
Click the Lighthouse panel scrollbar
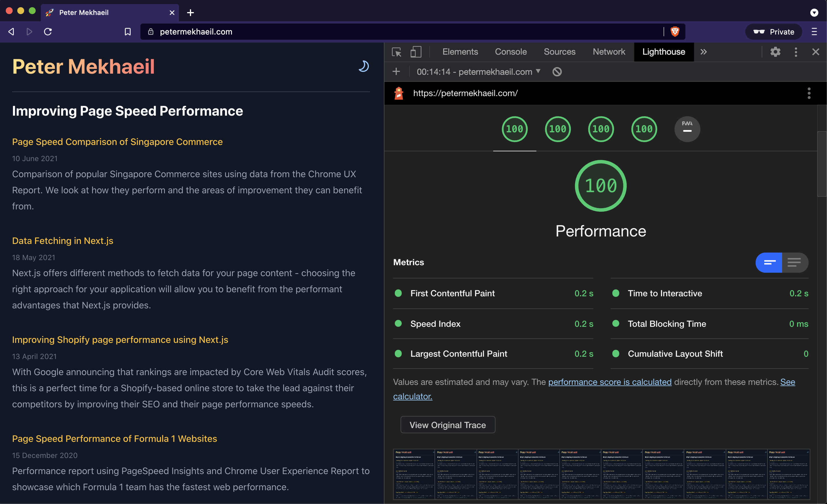click(x=822, y=164)
